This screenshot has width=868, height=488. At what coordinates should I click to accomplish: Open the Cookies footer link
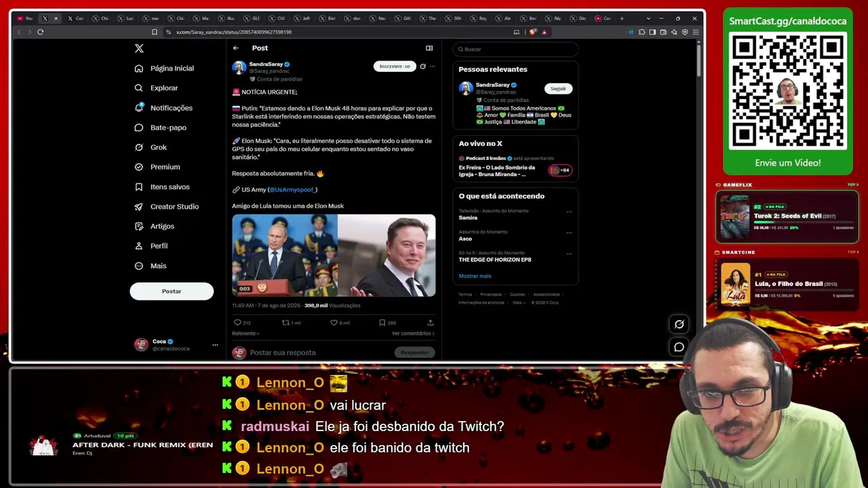517,295
